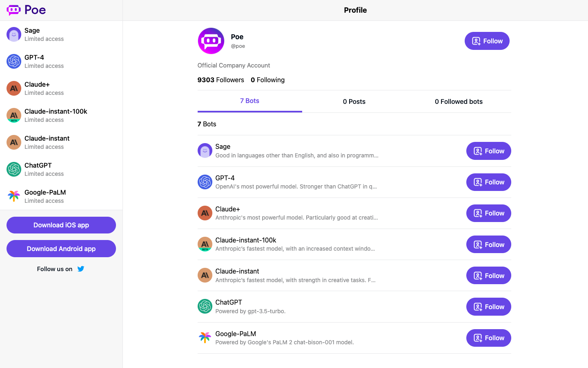The image size is (588, 368).
Task: Follow the Sage bot
Action: [x=488, y=151]
